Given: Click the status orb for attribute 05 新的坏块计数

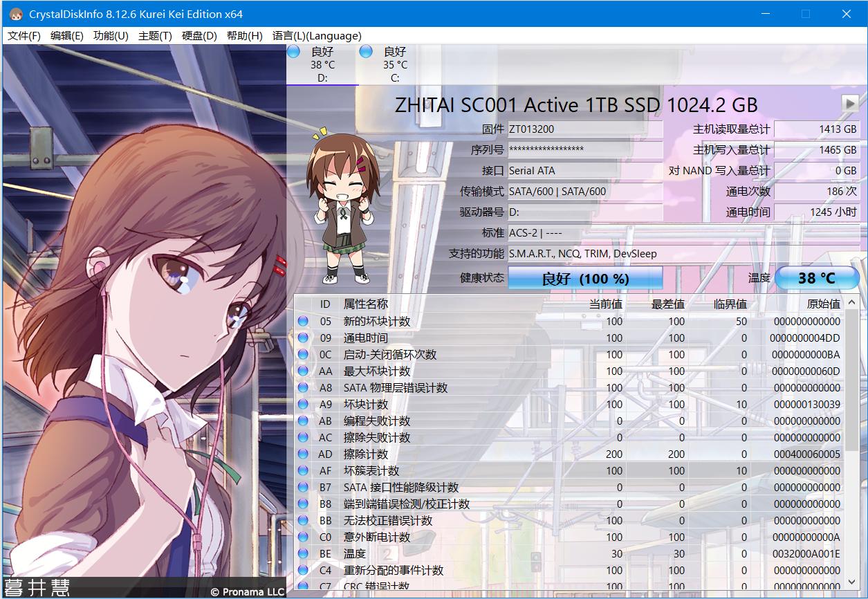Looking at the screenshot, I should click(303, 321).
